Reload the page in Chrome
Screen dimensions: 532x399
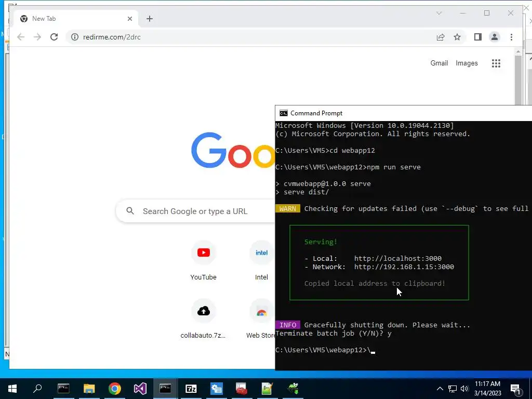54,37
